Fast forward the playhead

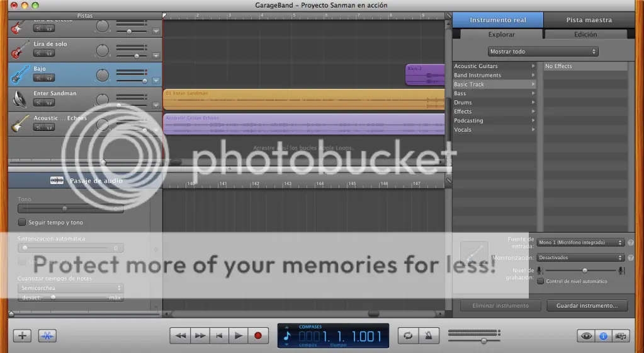coord(200,336)
